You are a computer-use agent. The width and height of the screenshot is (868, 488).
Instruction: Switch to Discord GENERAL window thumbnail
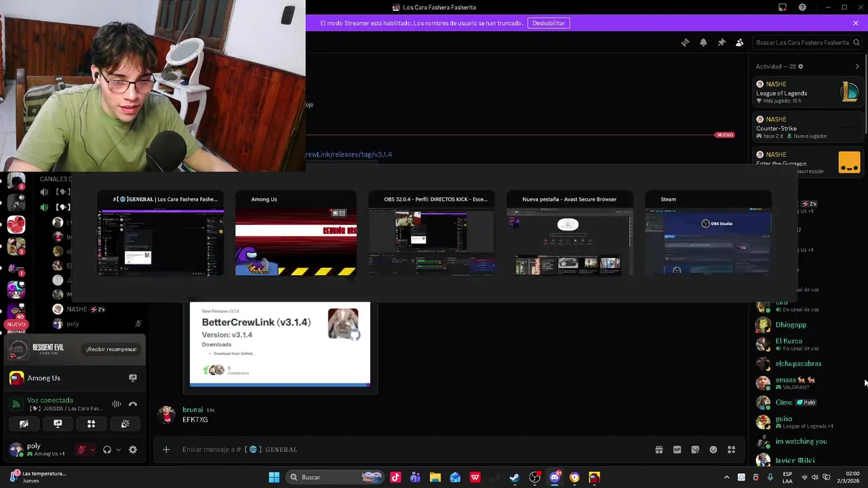coord(161,234)
